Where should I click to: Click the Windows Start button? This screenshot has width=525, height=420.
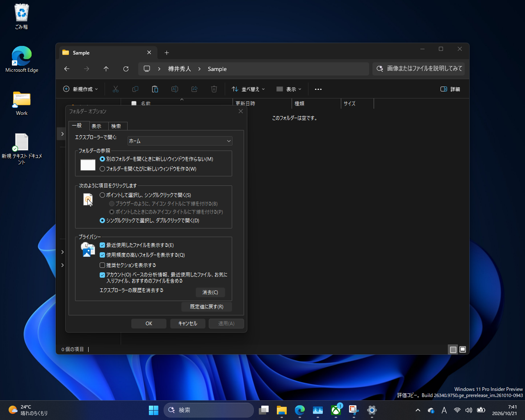(x=153, y=410)
